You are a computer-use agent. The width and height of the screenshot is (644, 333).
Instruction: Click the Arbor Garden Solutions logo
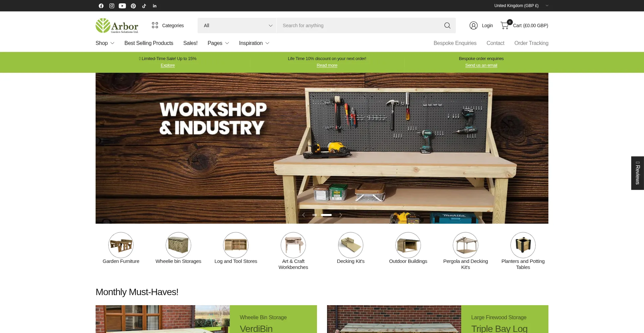pyautogui.click(x=117, y=25)
